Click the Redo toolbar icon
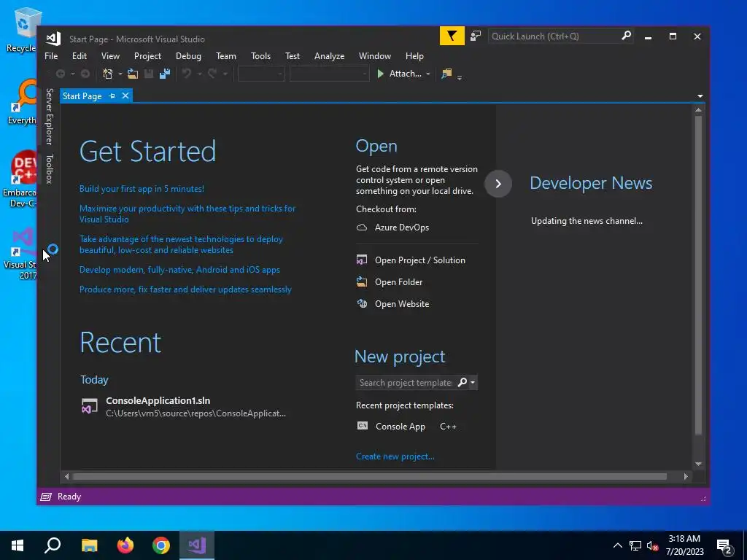The image size is (747, 560). pyautogui.click(x=212, y=74)
